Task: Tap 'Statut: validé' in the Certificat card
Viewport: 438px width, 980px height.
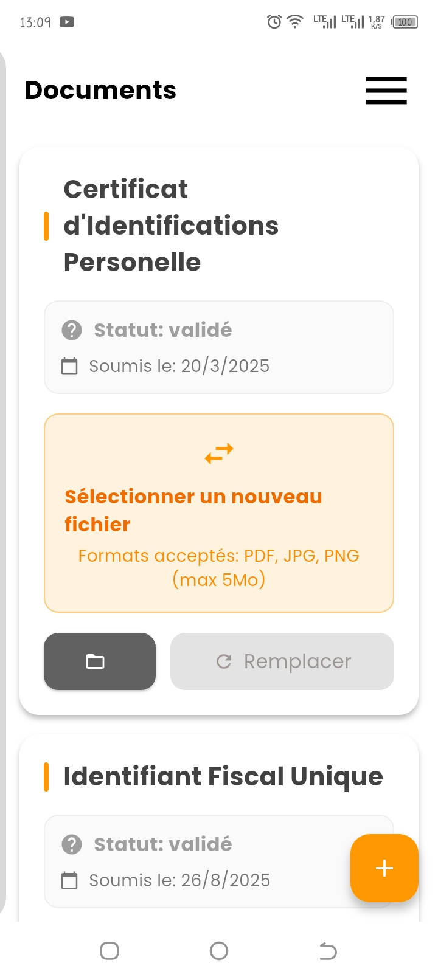Action: coord(163,330)
